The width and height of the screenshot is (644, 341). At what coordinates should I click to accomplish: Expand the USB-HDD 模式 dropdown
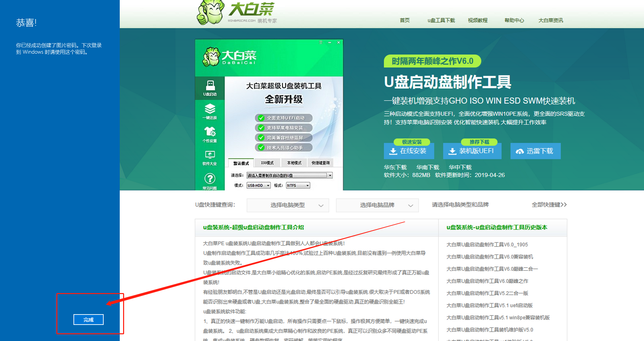pos(258,185)
